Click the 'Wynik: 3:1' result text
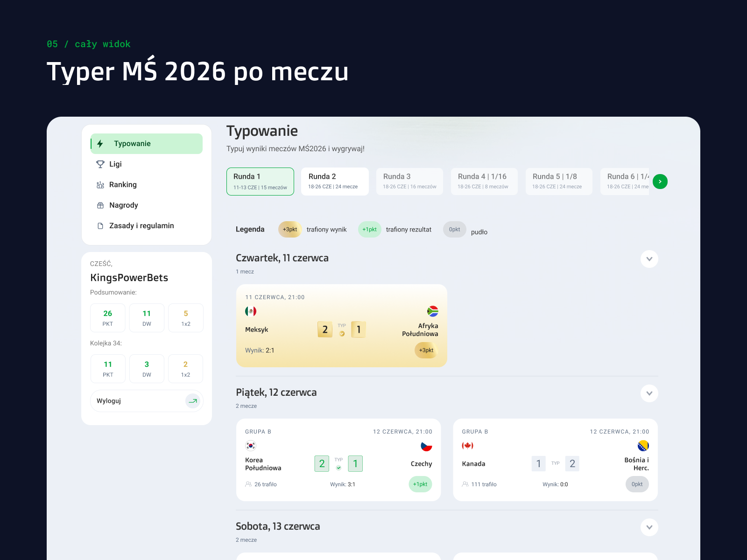Viewport: 747px width, 560px height. (x=343, y=484)
